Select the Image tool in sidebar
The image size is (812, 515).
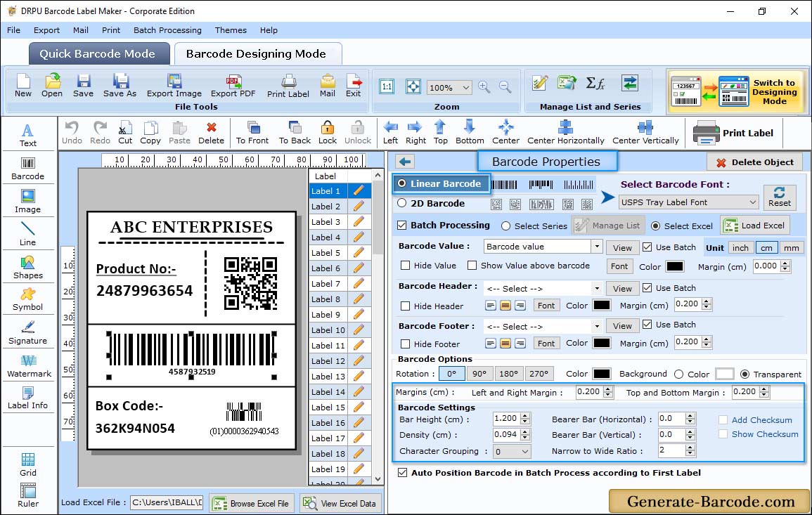[28, 201]
